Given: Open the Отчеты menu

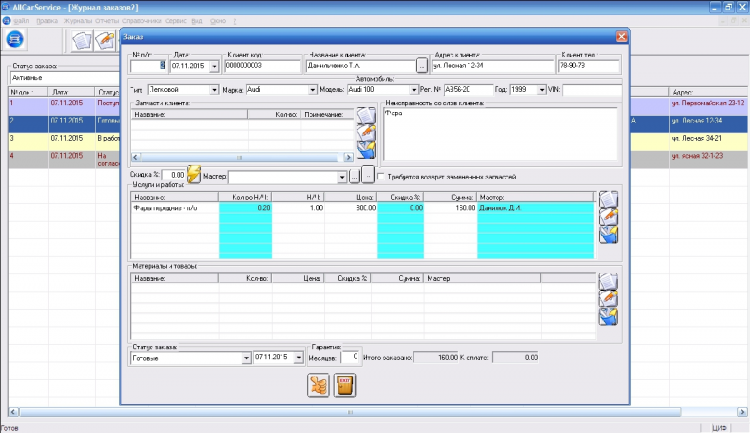Looking at the screenshot, I should [106, 20].
